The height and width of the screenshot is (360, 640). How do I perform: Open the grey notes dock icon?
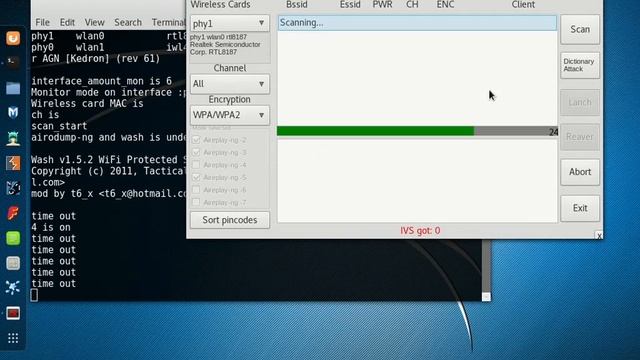13,263
